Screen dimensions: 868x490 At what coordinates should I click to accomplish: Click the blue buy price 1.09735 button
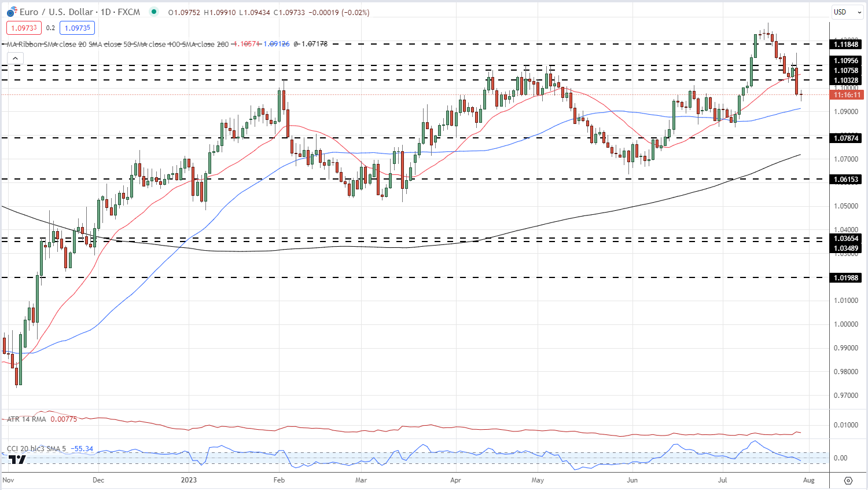coord(77,28)
